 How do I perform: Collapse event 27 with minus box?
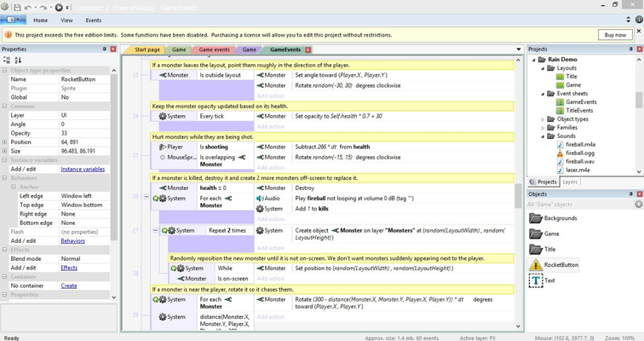pyautogui.click(x=155, y=230)
